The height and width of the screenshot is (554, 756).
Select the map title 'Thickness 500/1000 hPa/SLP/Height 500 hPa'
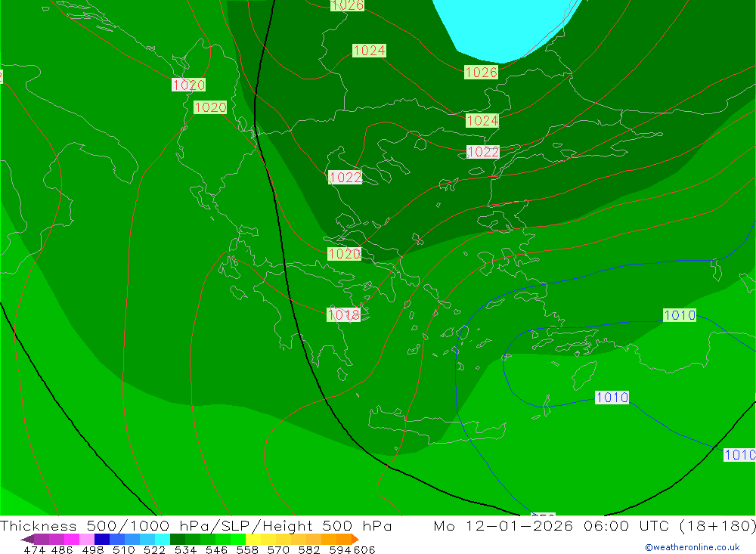[x=196, y=525]
